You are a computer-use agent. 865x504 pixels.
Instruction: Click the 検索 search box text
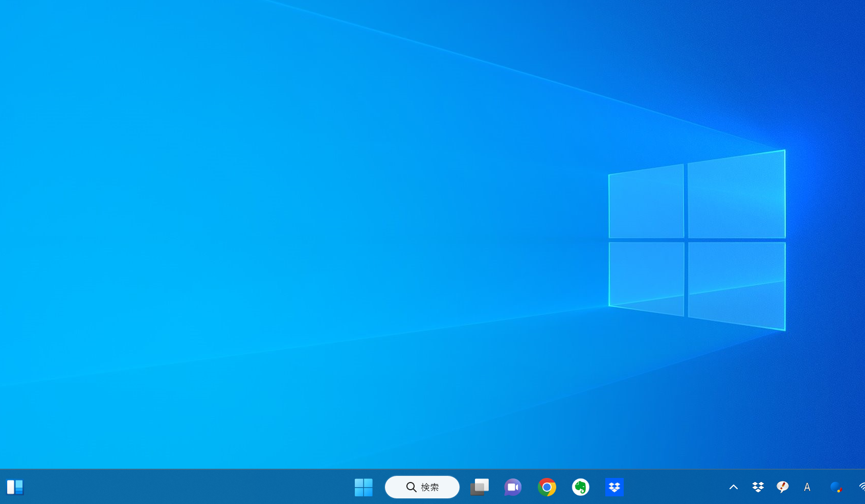pyautogui.click(x=430, y=487)
